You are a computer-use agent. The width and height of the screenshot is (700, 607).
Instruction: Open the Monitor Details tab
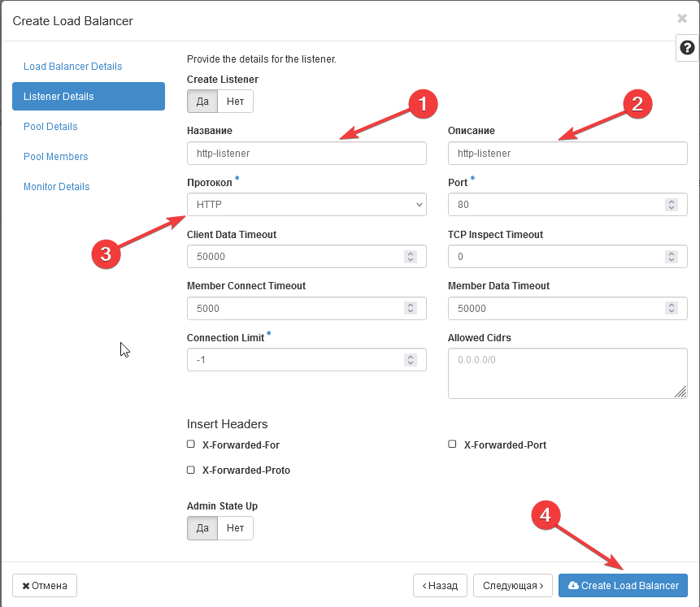coord(56,187)
